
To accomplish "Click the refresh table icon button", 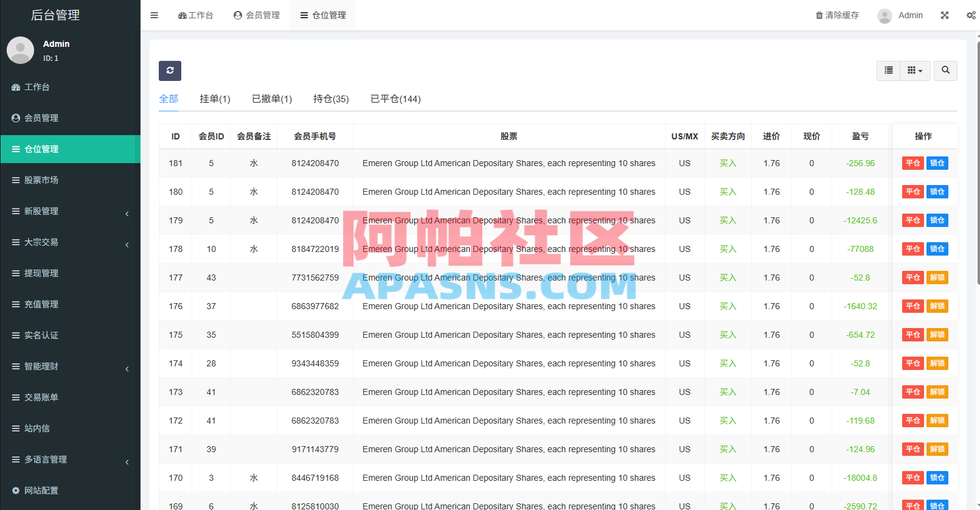I will pos(170,71).
